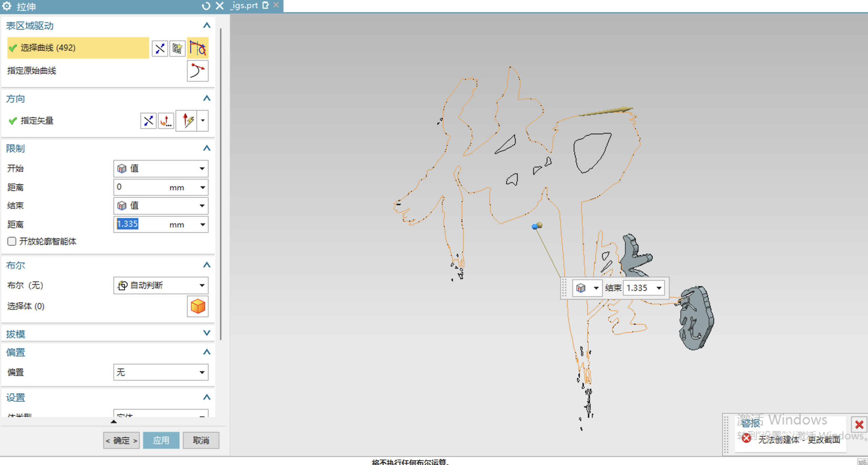
Task: Open the 开始 limit type dropdown
Action: point(161,168)
